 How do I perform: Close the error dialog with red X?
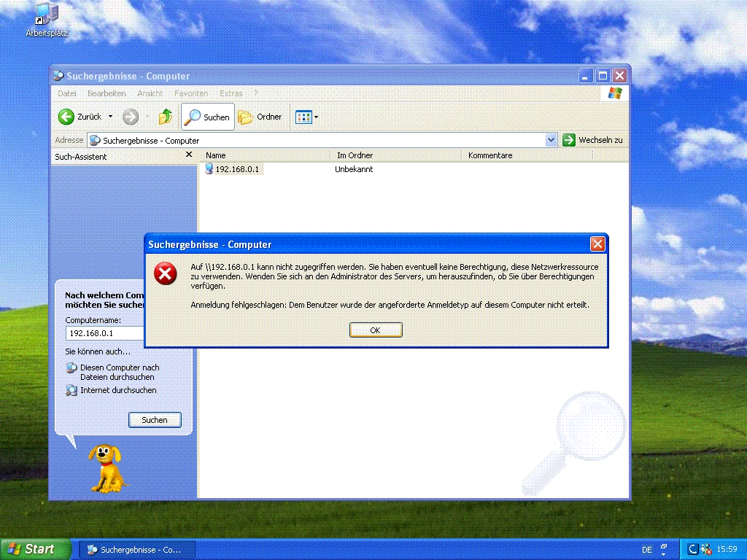597,244
